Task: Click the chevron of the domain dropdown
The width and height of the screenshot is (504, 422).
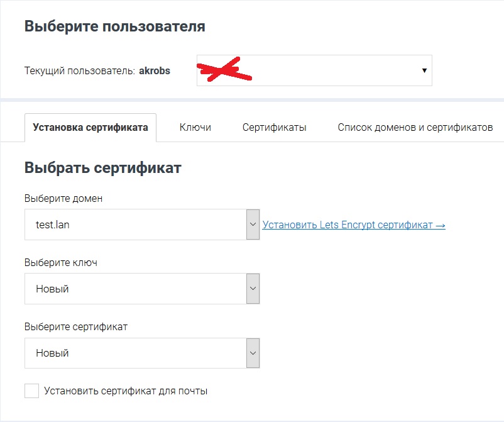Action: coord(253,225)
